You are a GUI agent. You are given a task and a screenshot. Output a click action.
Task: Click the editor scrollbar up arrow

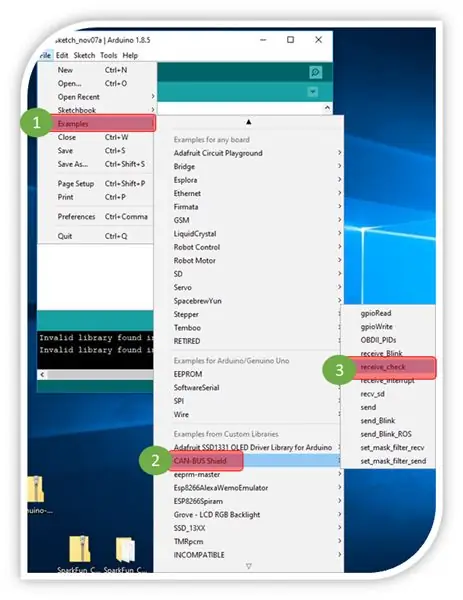pos(327,108)
